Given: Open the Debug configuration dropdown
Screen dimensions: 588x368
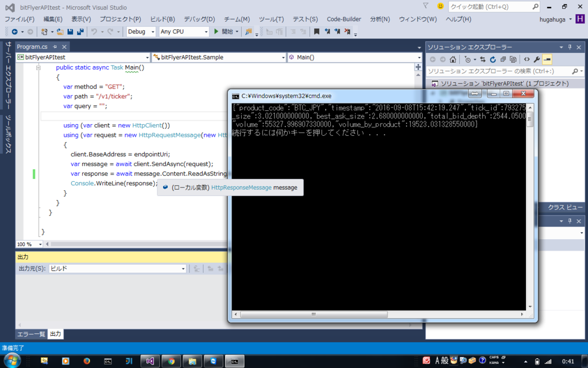Looking at the screenshot, I should [141, 32].
